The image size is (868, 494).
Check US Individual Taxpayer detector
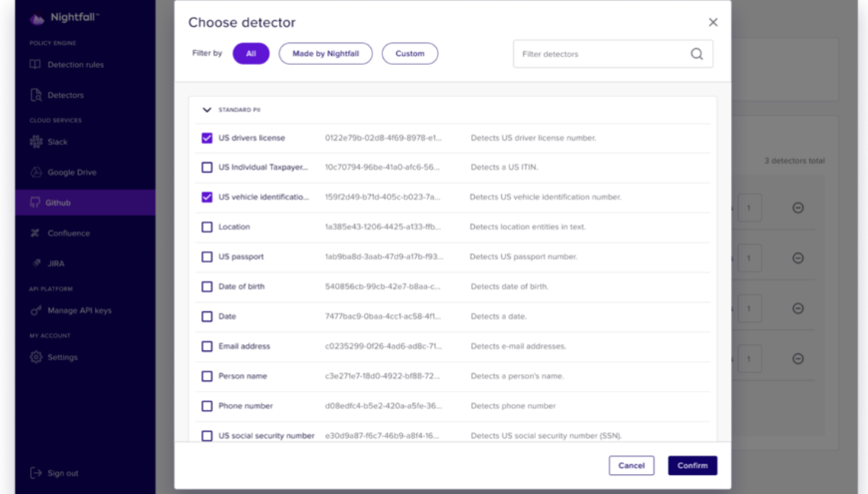[207, 168]
